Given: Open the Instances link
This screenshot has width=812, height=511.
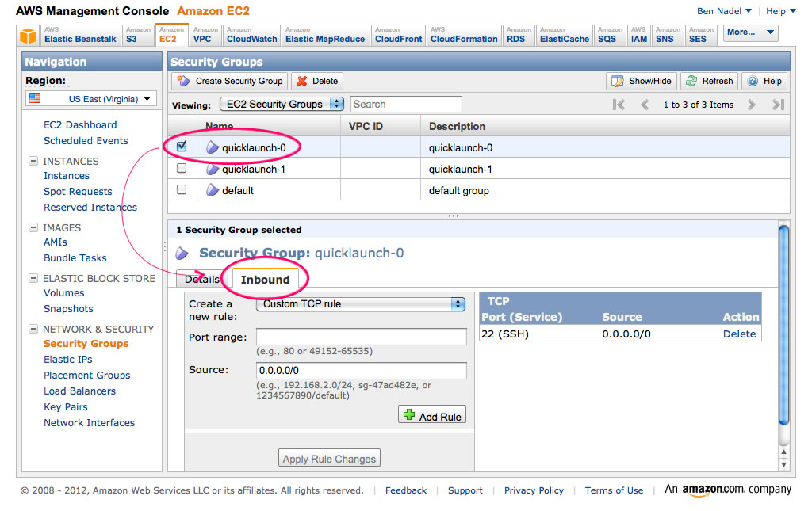Looking at the screenshot, I should point(67,176).
